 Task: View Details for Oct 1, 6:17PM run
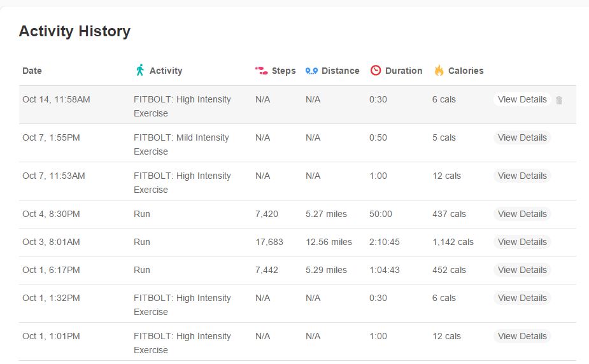pos(522,270)
